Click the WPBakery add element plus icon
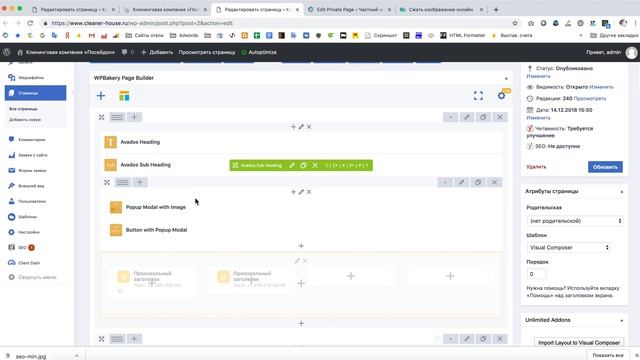 tap(101, 96)
